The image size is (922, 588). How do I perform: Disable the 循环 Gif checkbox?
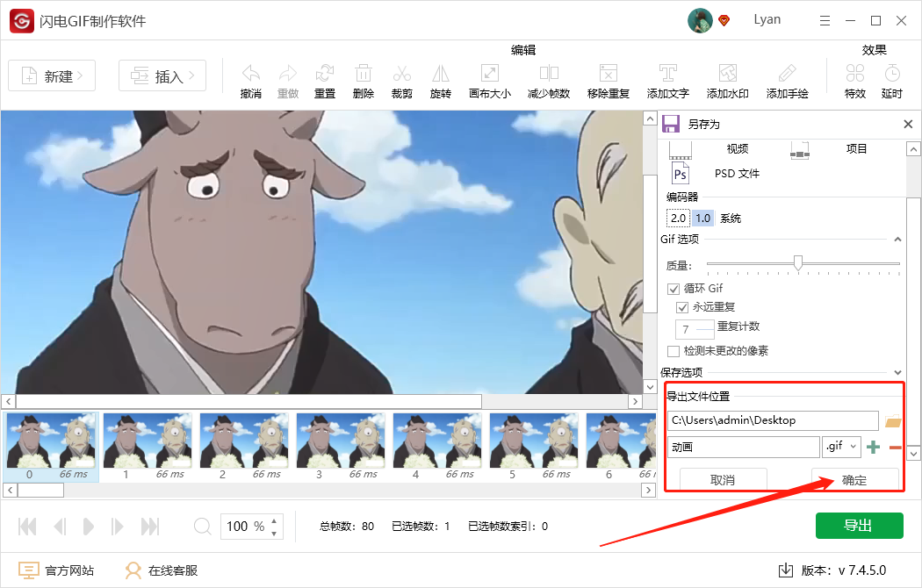(x=673, y=288)
